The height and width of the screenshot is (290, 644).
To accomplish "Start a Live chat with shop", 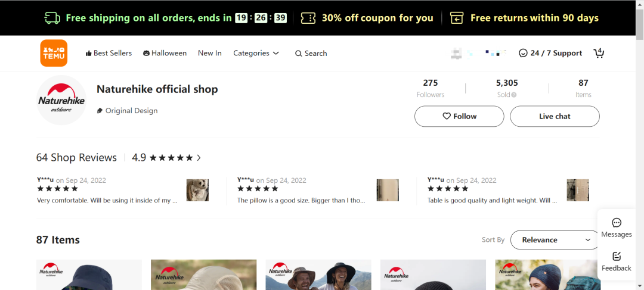I will (555, 116).
